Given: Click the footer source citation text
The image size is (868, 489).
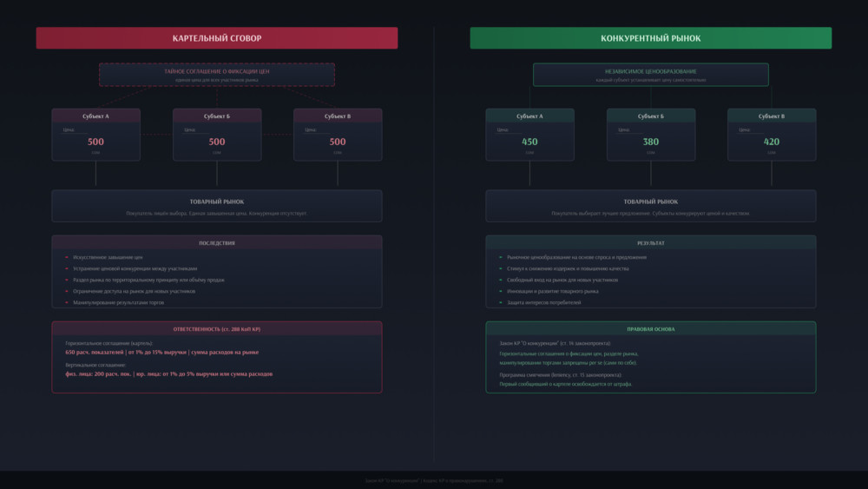Looking at the screenshot, I should tap(434, 480).
